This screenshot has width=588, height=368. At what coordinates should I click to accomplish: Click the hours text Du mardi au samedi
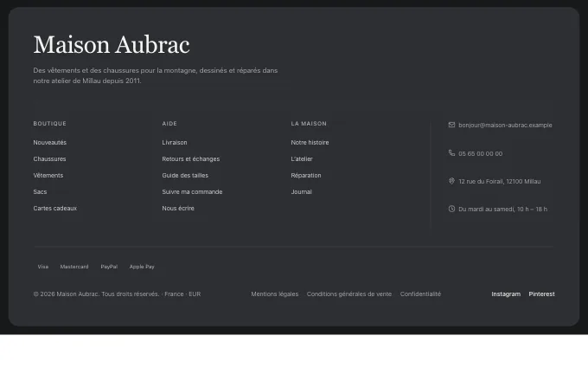click(x=486, y=210)
